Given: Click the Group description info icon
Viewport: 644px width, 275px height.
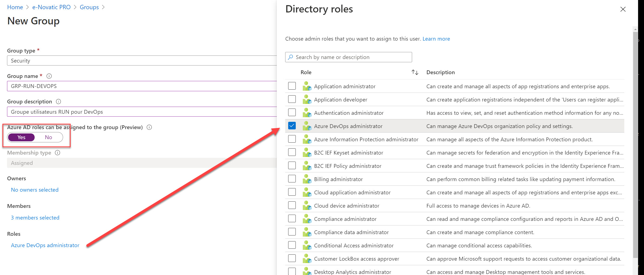Looking at the screenshot, I should point(58,102).
